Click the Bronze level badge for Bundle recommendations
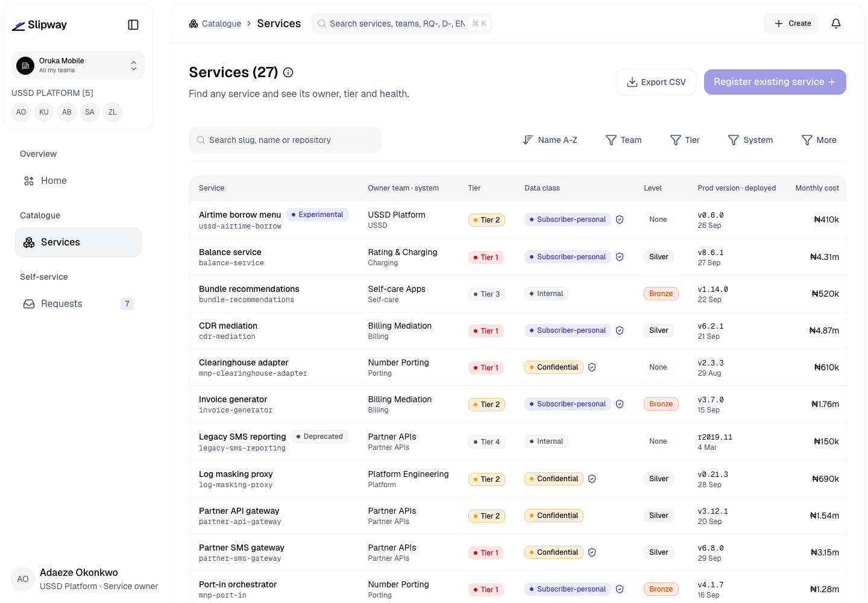 coord(661,294)
